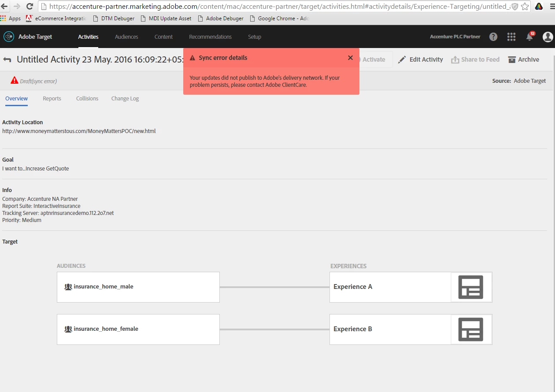
Task: Open the Apps bookmarks shortcut
Action: point(11,18)
